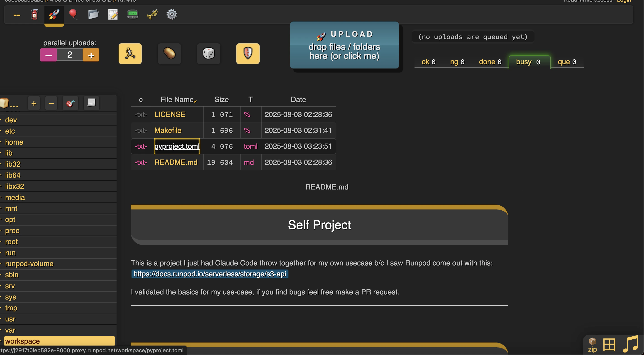Toggle the running-man fsearch option

point(130,54)
